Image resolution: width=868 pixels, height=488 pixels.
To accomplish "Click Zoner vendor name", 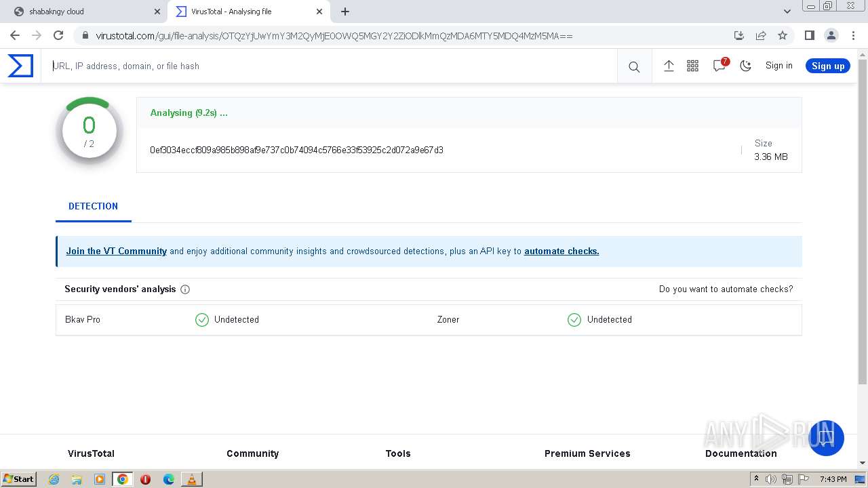I will [448, 319].
